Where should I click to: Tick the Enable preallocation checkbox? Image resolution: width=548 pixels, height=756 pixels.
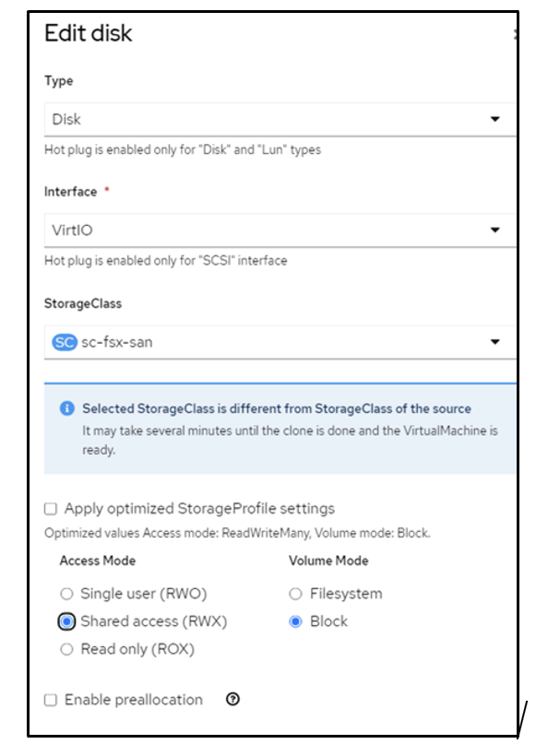(x=51, y=700)
